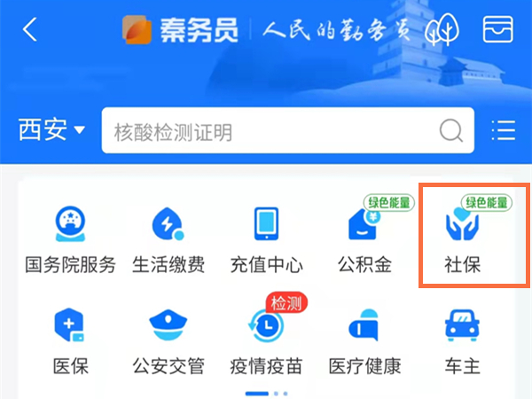Tap the 绿色能量 badge on 公积金
532x399 pixels.
coord(389,203)
